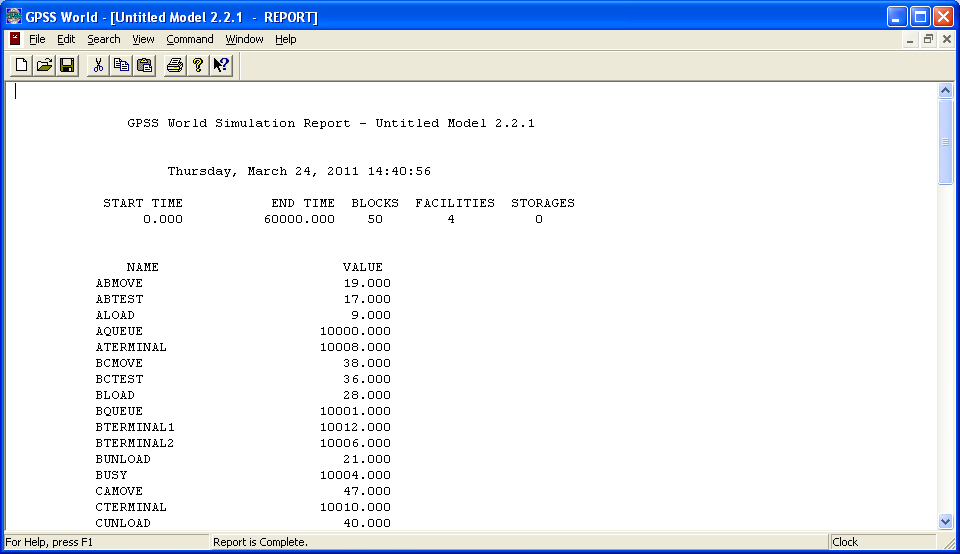This screenshot has width=960, height=554.
Task: Click the value 10012.000 for BTERMINAL1
Action: click(355, 427)
